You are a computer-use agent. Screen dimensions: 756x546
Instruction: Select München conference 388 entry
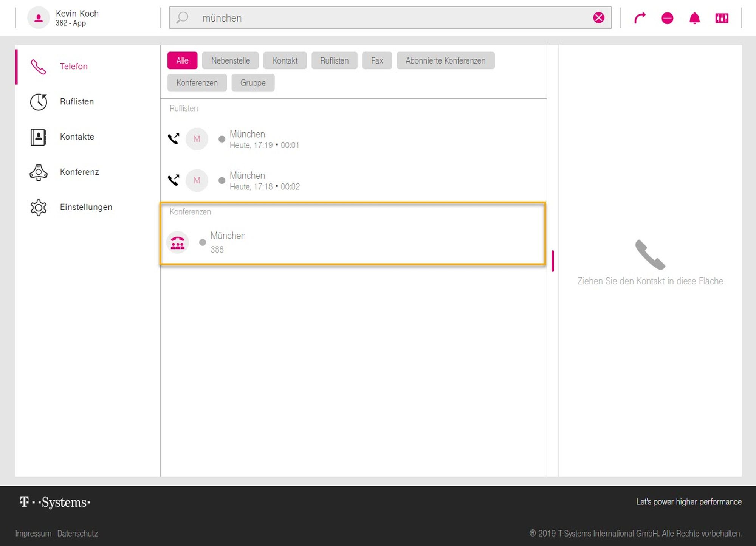(228, 242)
